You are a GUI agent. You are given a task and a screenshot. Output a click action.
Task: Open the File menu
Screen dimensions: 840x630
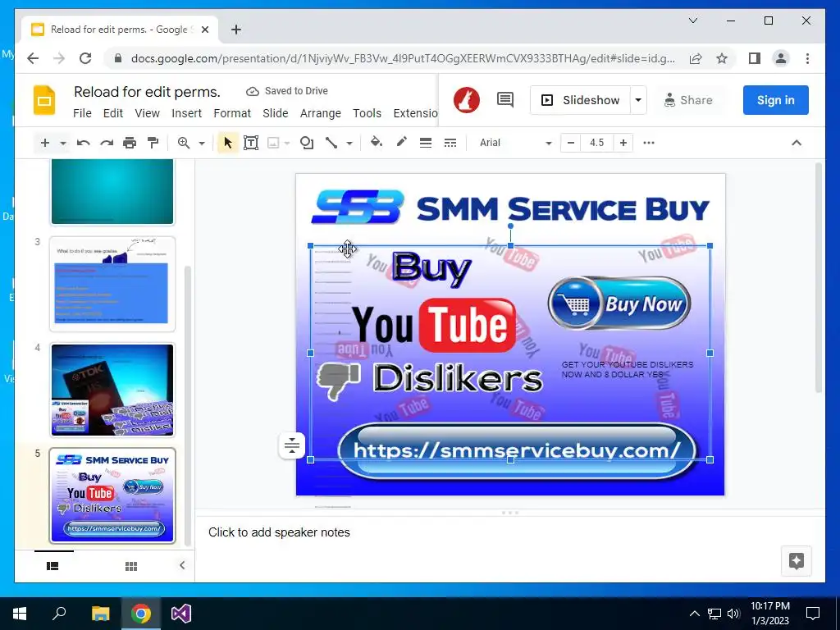click(82, 113)
